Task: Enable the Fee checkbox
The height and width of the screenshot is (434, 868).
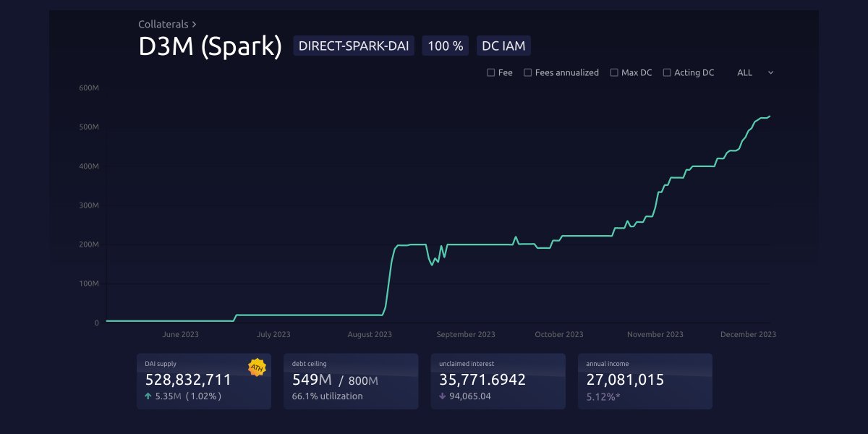Action: [491, 72]
